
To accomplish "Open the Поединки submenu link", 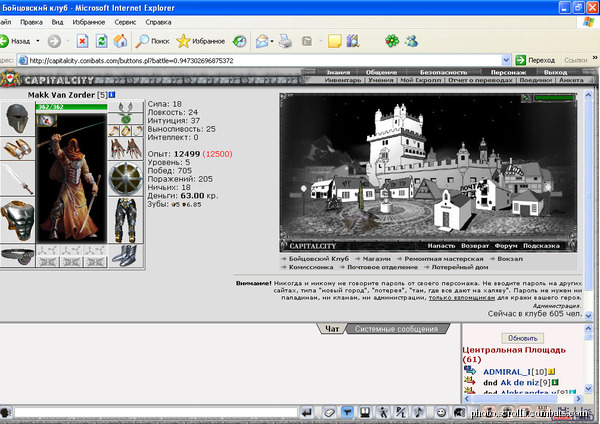I will pos(535,80).
